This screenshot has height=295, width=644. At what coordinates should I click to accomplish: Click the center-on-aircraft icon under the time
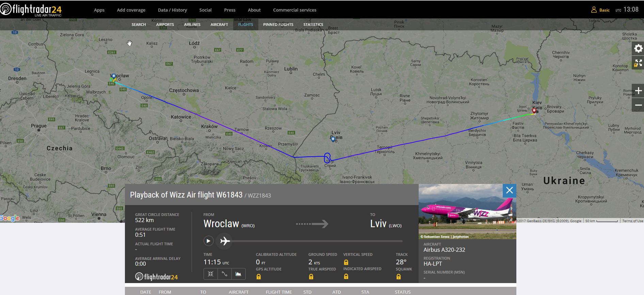tap(211, 274)
